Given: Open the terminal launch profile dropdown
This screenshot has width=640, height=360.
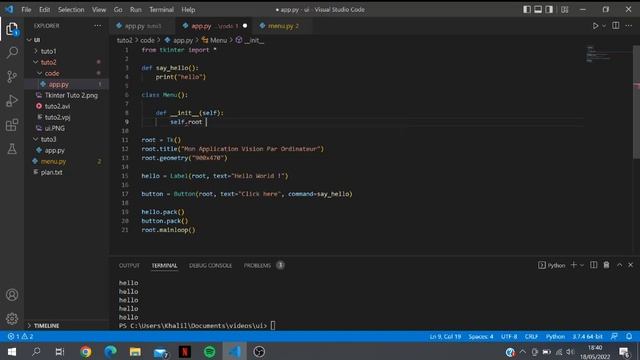Looking at the screenshot, I should [x=582, y=265].
